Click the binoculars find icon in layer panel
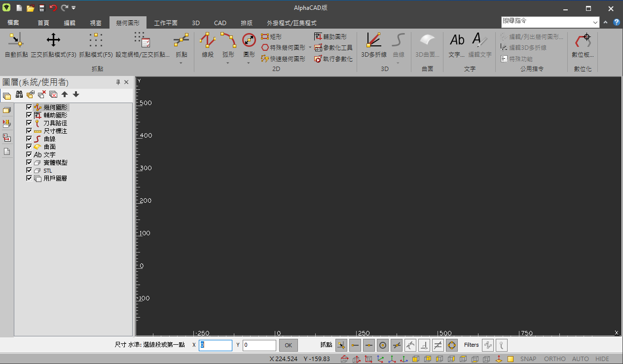The image size is (623, 364). point(19,94)
